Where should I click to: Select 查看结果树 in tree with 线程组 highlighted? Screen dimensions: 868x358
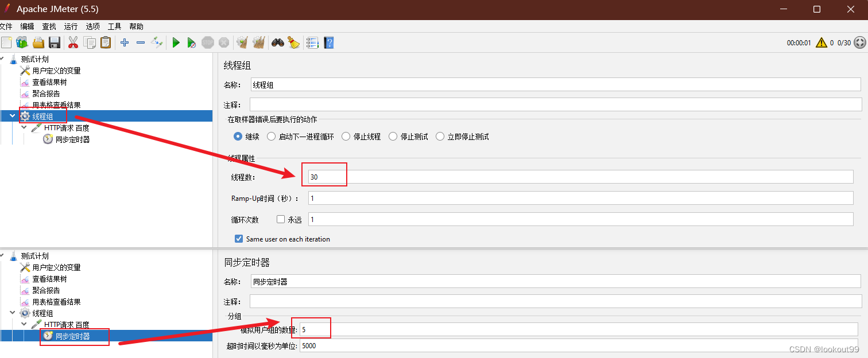click(x=49, y=82)
